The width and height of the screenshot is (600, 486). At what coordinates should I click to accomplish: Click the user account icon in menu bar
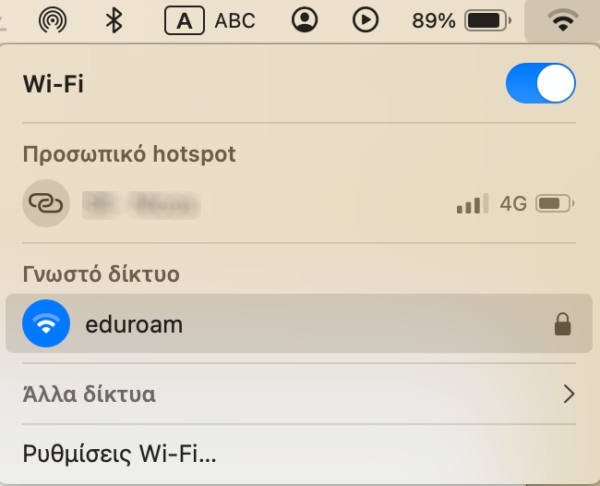tap(305, 20)
